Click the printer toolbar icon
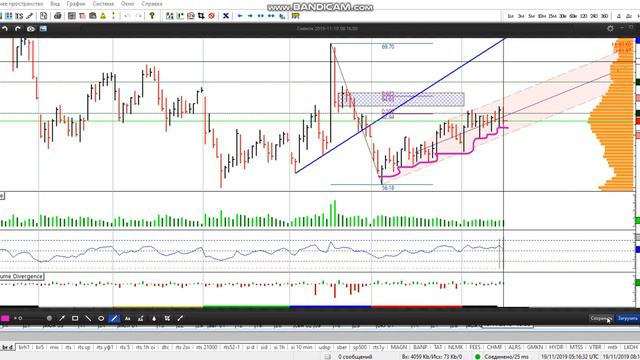 58,16
